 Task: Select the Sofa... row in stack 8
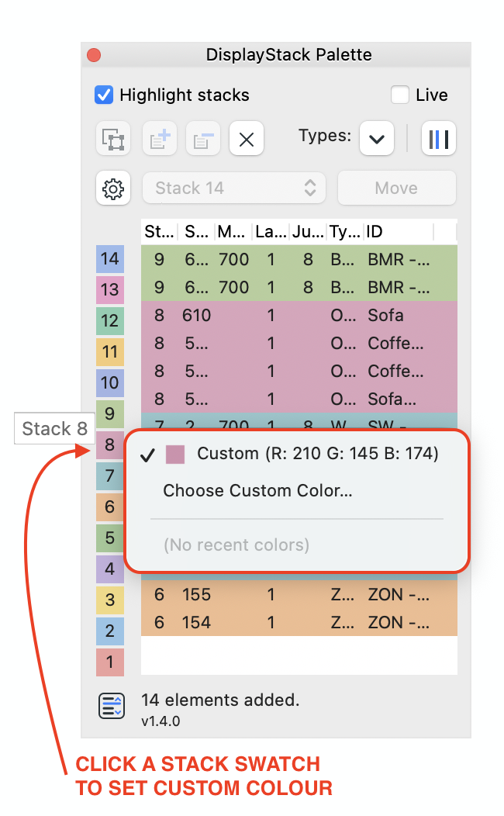click(x=299, y=399)
